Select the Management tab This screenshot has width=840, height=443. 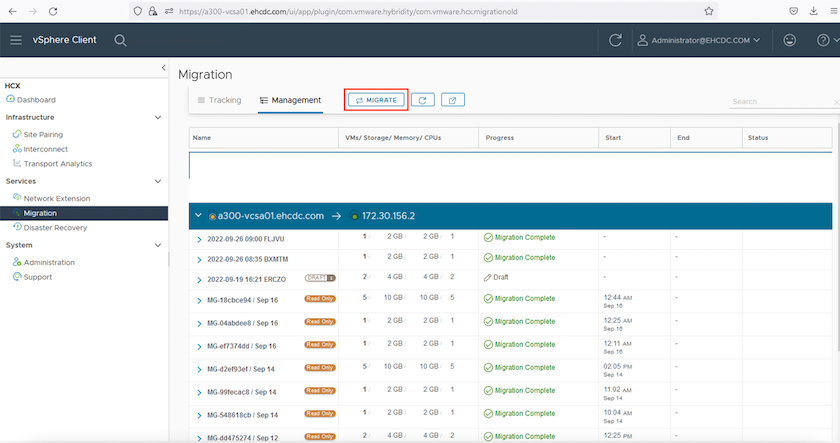[x=290, y=100]
